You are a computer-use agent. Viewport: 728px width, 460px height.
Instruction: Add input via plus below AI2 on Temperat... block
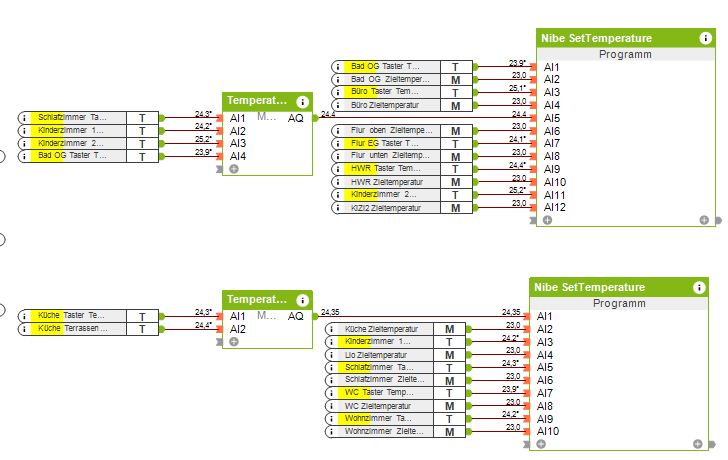click(x=234, y=342)
